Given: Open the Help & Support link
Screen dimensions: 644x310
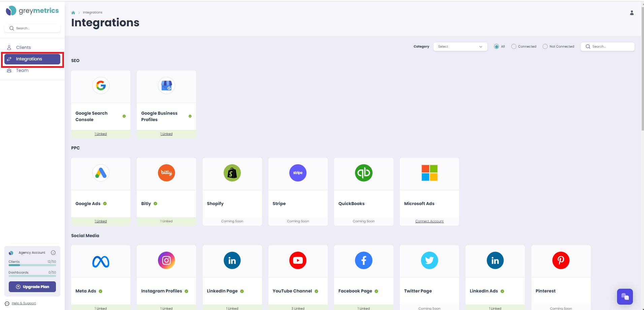Looking at the screenshot, I should point(24,303).
